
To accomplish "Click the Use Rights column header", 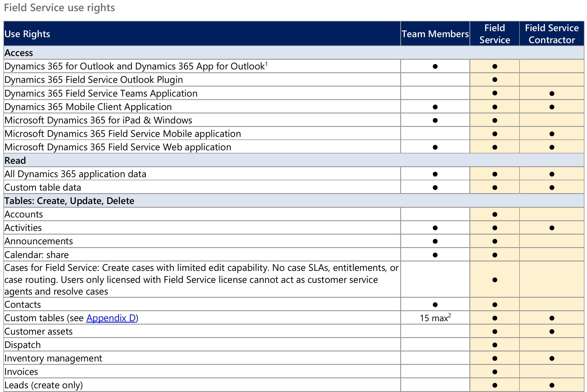I will [27, 34].
